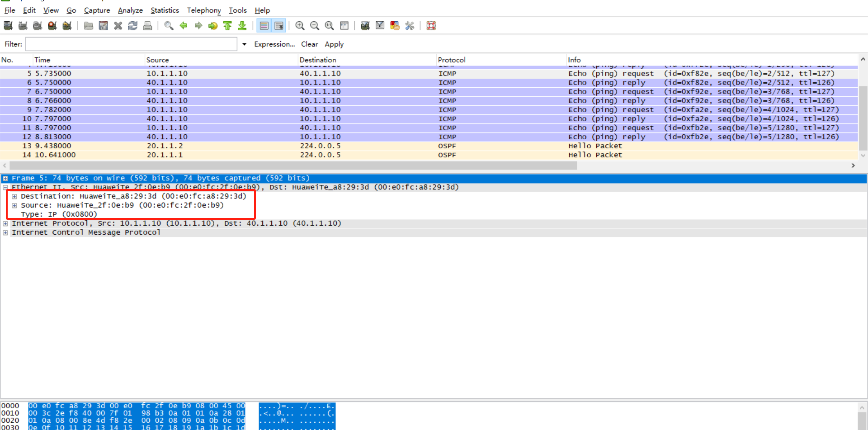Collapse the Ethernet II section

(x=5, y=187)
